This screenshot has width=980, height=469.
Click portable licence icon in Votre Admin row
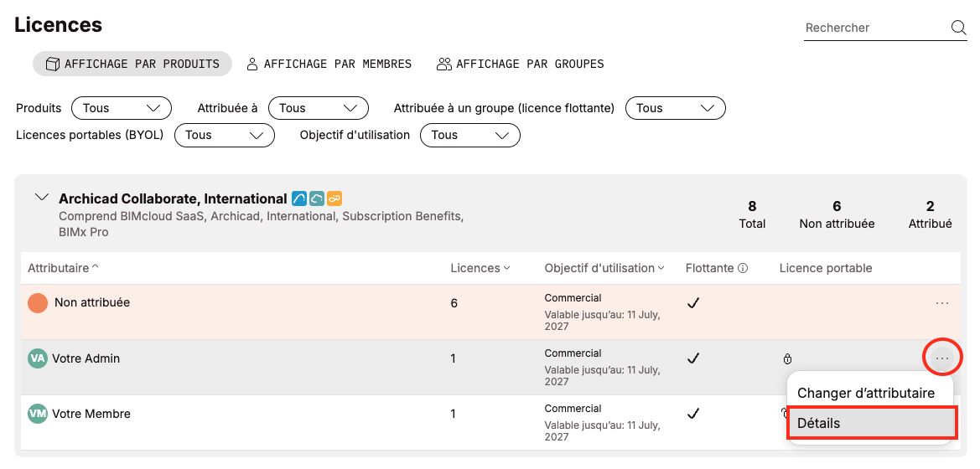[x=787, y=359]
